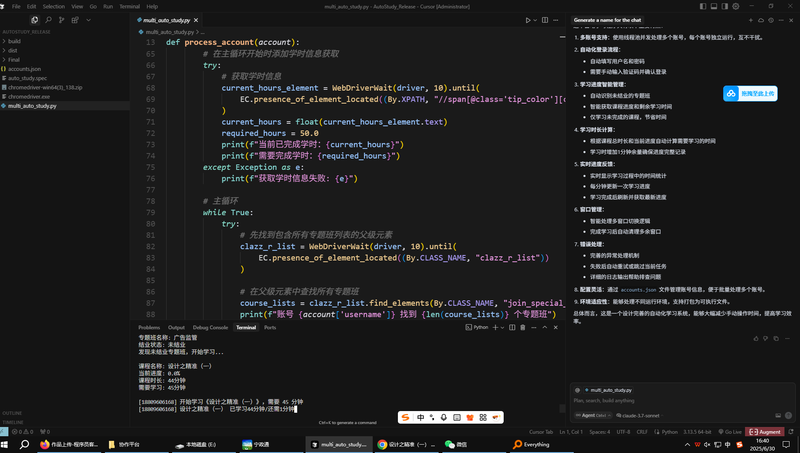Click the Augment status bar button
The image size is (800, 453).
(x=764, y=432)
